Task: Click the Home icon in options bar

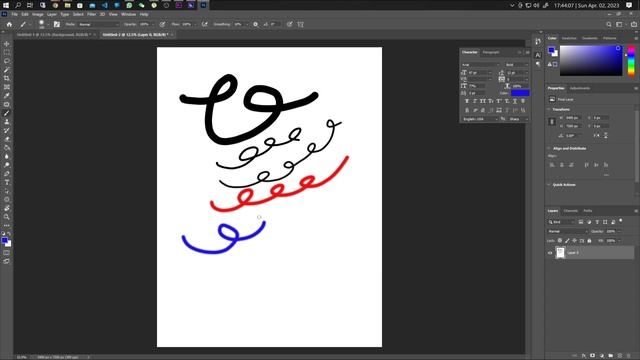Action: point(9,24)
